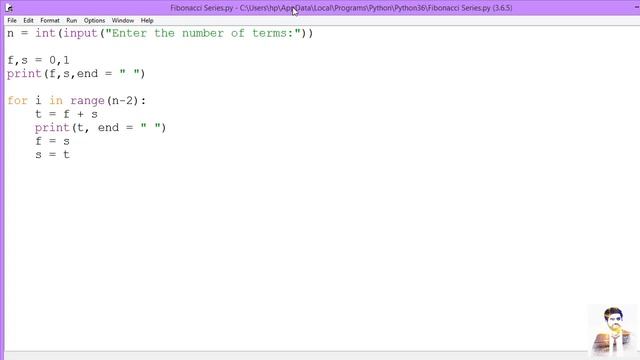Place cursor on line 'f,s = 0,1'
This screenshot has height=360, width=640.
[x=38, y=60]
